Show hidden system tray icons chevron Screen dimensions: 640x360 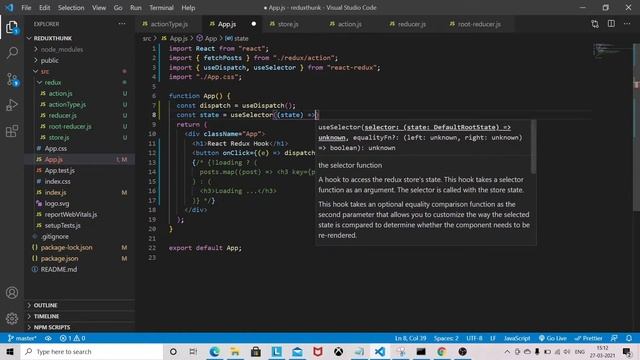point(507,351)
